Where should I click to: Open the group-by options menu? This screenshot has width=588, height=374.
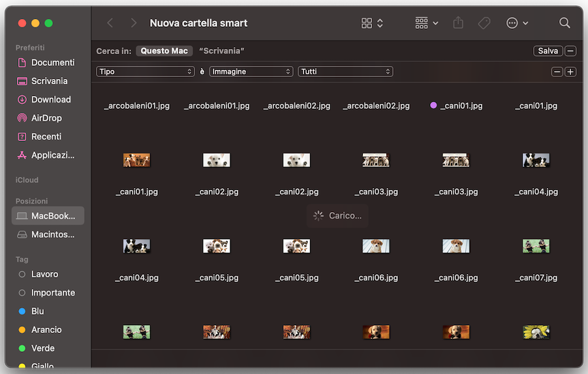[x=426, y=23]
